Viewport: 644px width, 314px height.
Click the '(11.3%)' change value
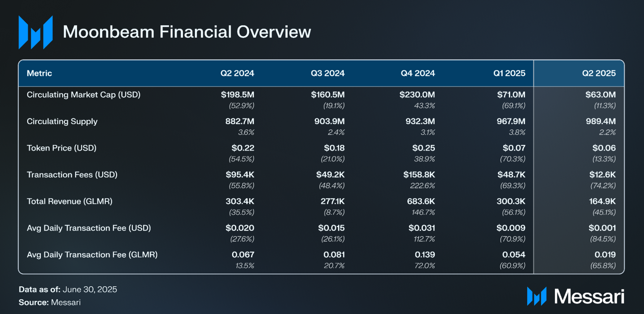point(605,106)
